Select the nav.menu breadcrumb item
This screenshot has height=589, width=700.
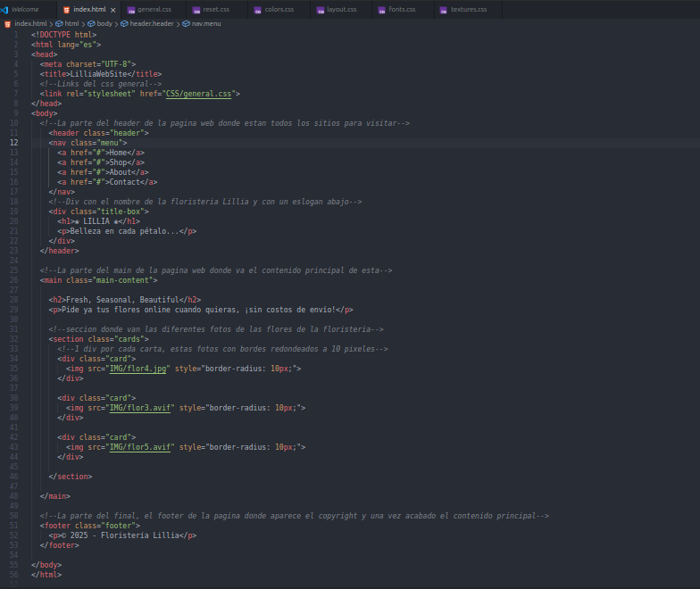(206, 23)
